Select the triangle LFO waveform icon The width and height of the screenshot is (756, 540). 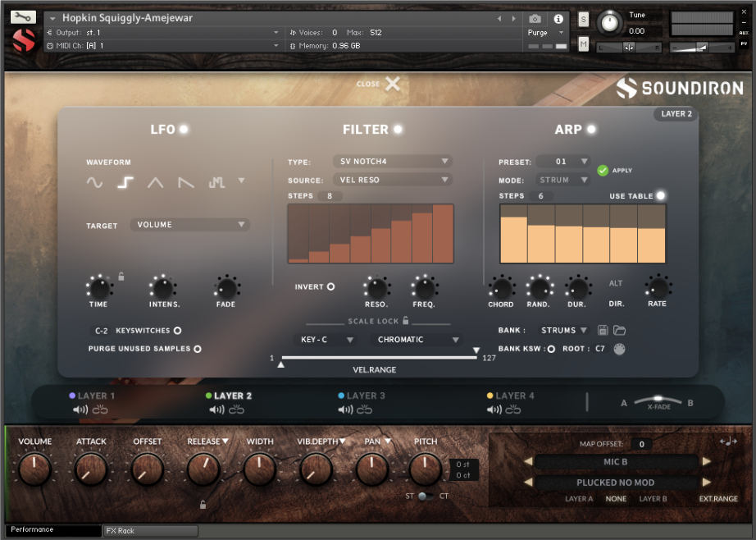[x=156, y=182]
